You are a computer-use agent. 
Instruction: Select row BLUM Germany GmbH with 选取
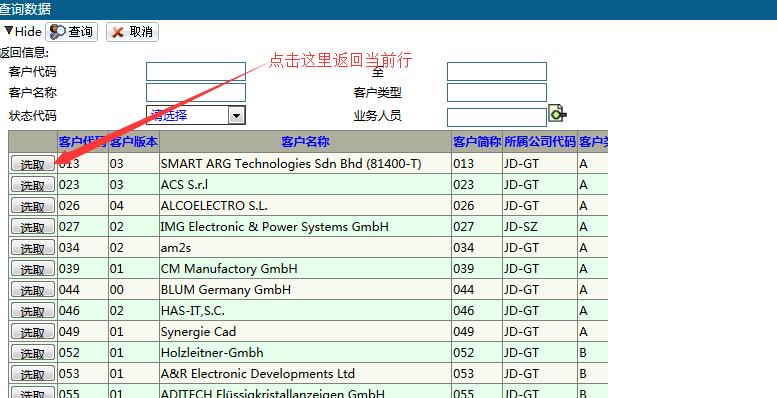pyautogui.click(x=33, y=290)
